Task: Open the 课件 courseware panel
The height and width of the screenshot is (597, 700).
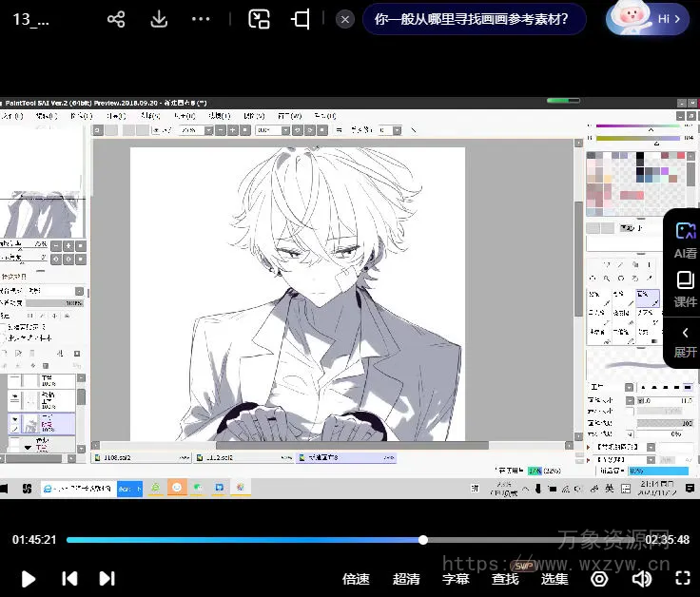Action: click(685, 289)
